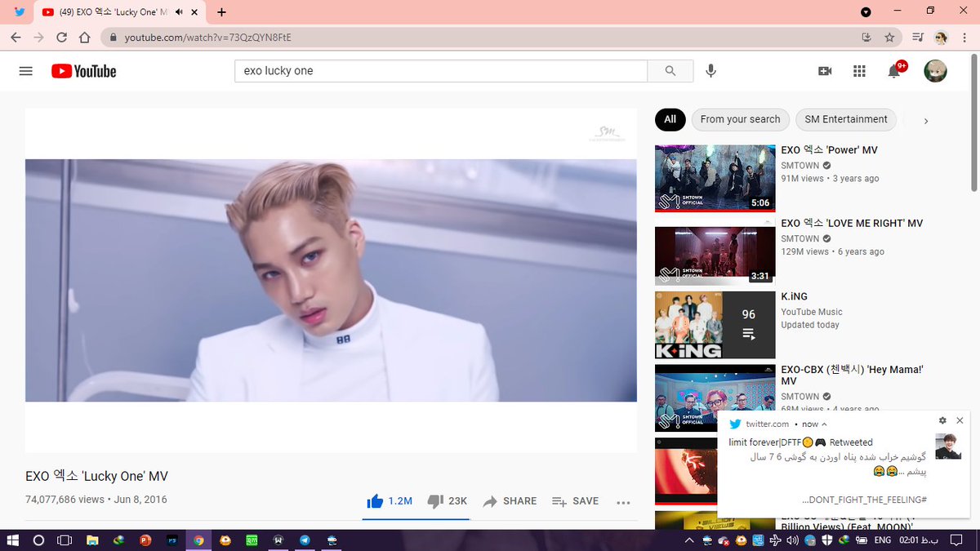
Task: Open Twitter notification settings gear
Action: [942, 420]
